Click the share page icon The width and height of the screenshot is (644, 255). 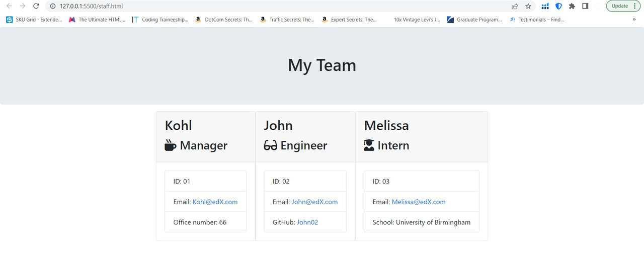click(x=515, y=6)
